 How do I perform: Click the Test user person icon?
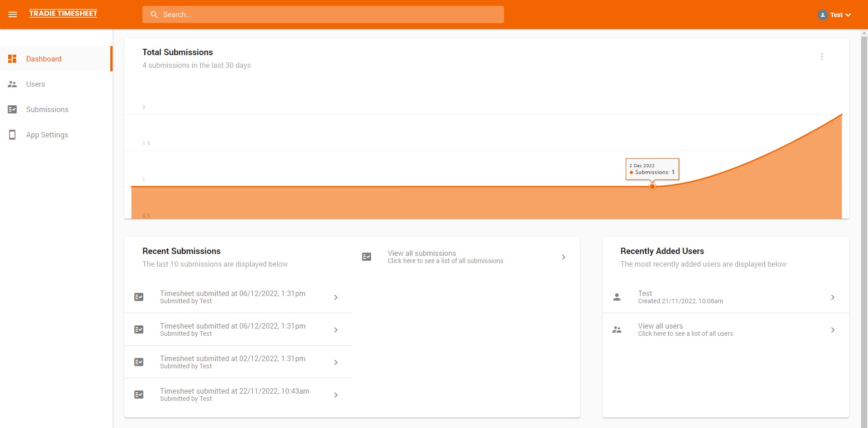[x=617, y=297]
